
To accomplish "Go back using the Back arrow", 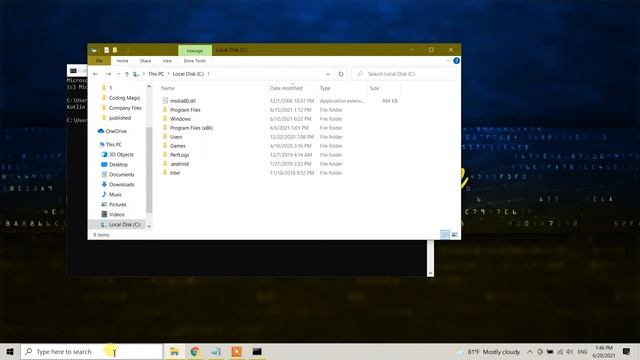I will (x=96, y=74).
